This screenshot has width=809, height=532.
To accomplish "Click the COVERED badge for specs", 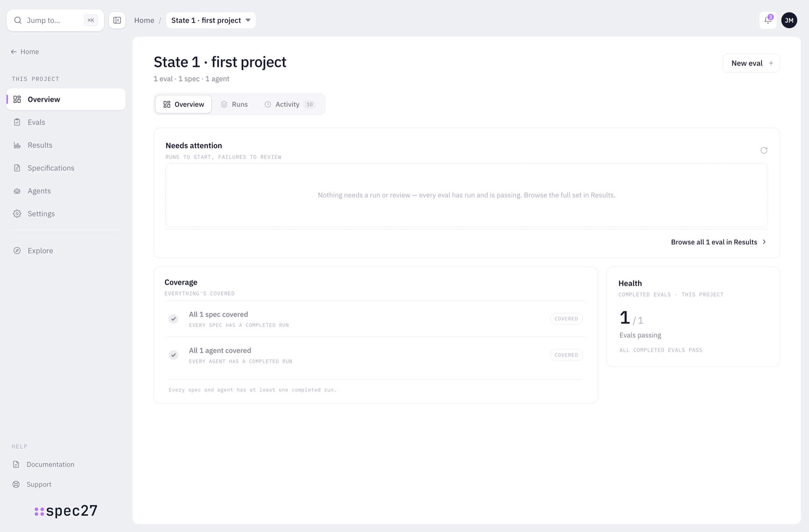I will pos(566,319).
